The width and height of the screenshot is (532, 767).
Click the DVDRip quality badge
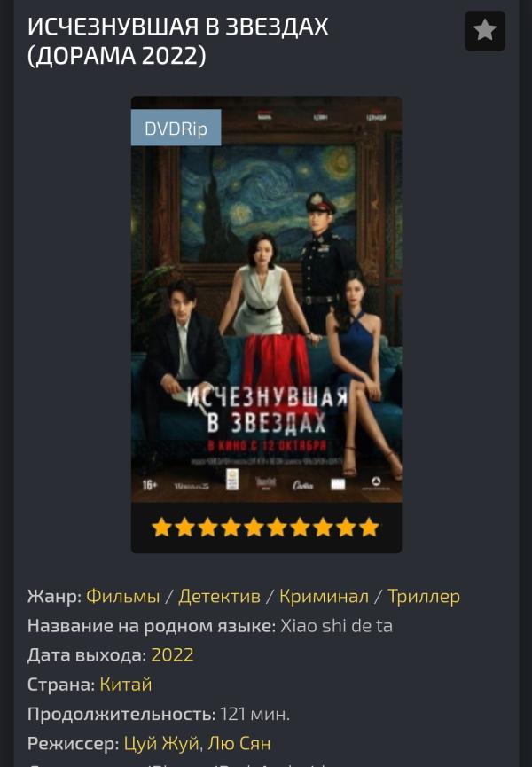coord(176,128)
